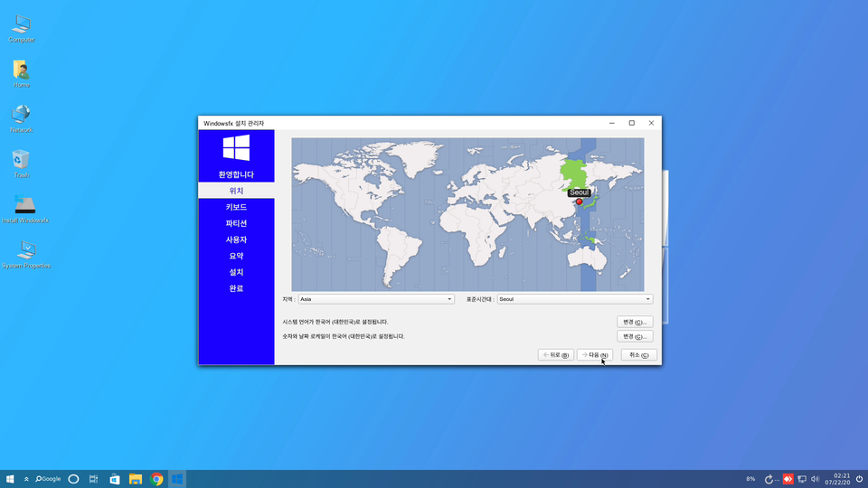Screen dimensions: 868x488
Task: Click the update refresh tray icon
Action: 769,479
